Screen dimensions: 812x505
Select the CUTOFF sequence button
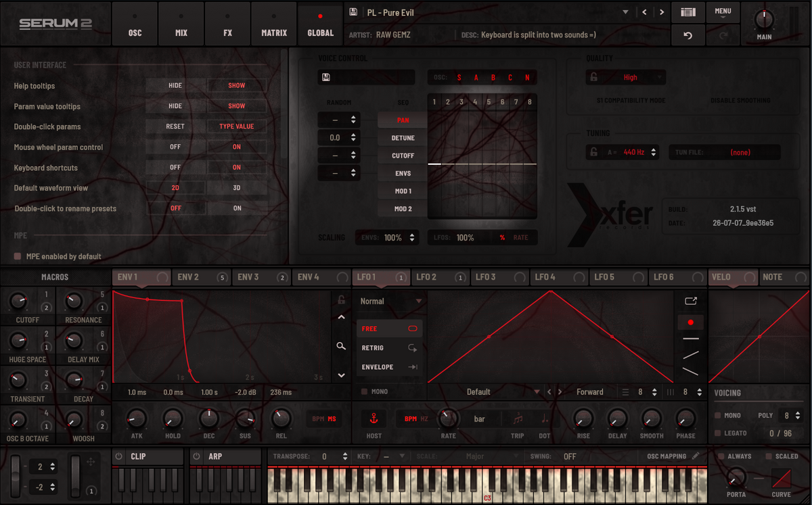point(403,155)
